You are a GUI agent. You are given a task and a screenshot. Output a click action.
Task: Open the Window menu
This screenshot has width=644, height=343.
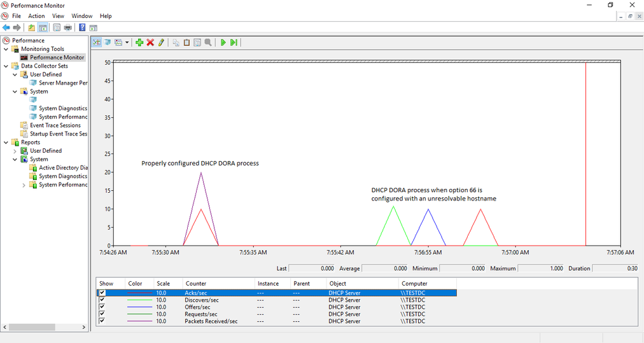coord(82,16)
